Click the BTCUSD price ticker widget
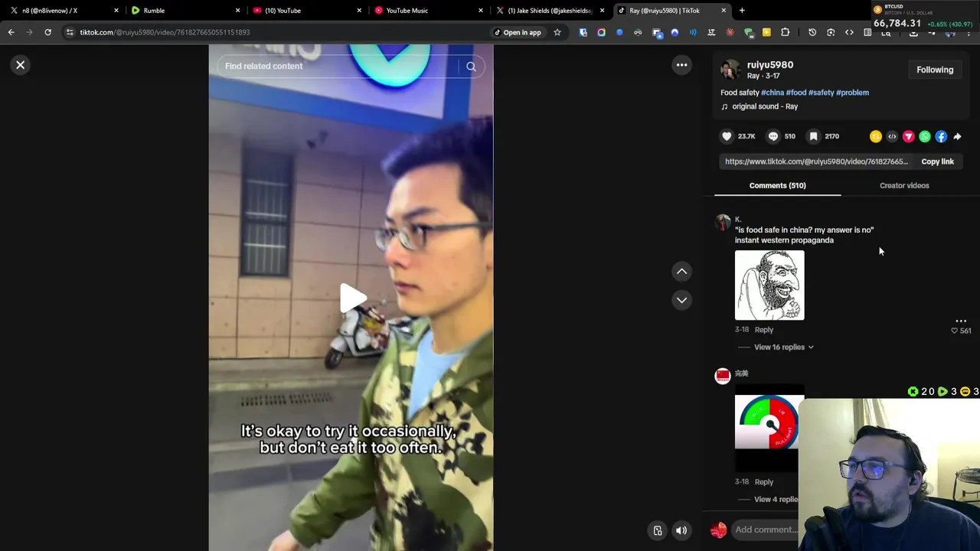Screen dimensions: 980x551 [x=923, y=17]
